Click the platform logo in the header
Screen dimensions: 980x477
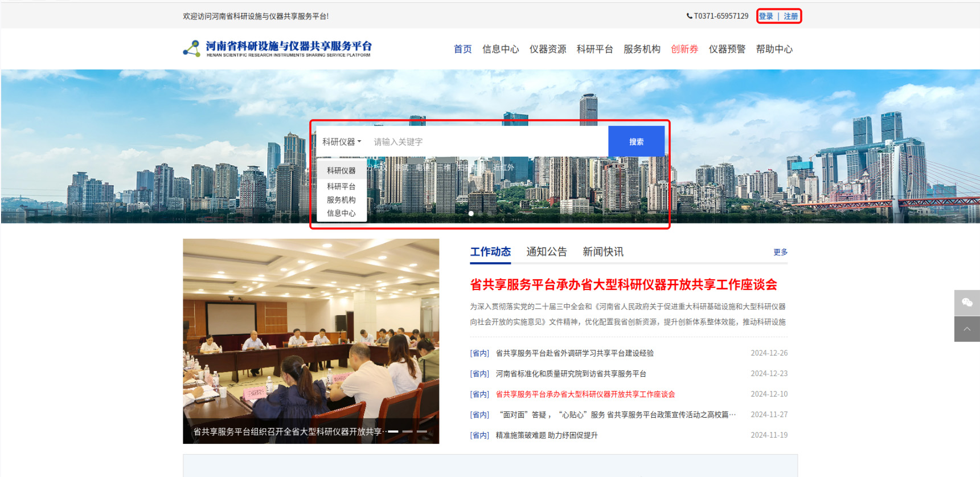pyautogui.click(x=277, y=49)
